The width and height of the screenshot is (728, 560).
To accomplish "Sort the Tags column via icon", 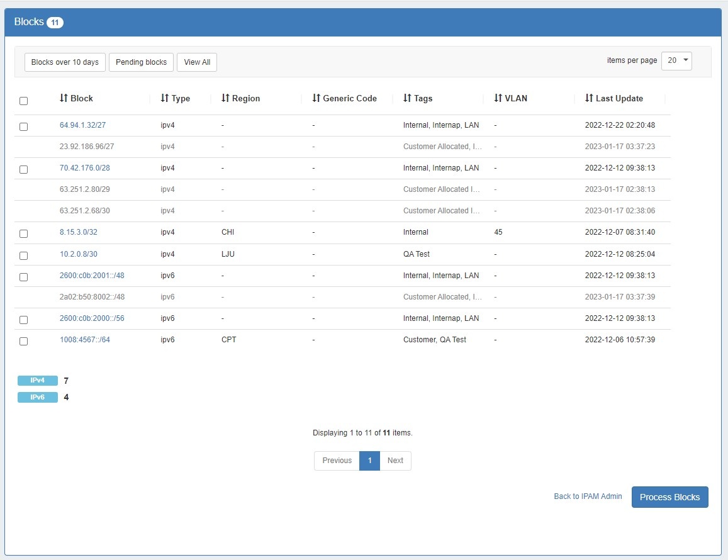I will point(407,98).
